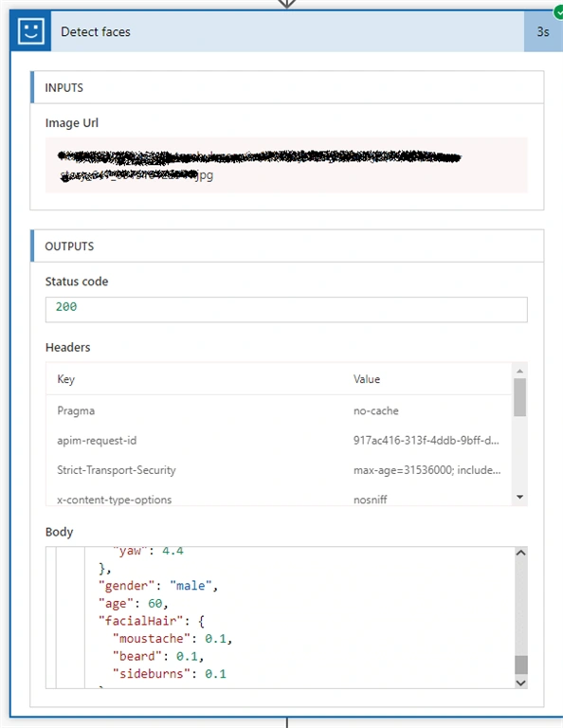Click the Detect faces smiley icon
This screenshot has width=563, height=728.
point(30,31)
